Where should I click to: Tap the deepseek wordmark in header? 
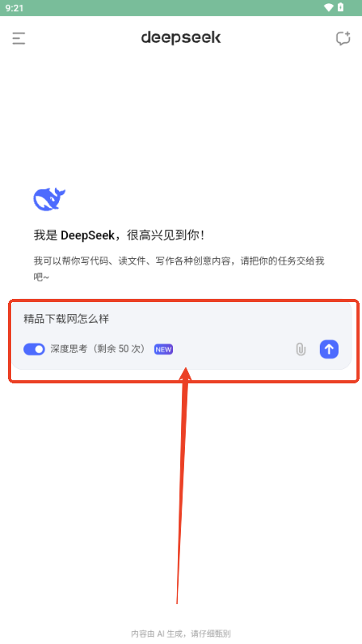[181, 37]
